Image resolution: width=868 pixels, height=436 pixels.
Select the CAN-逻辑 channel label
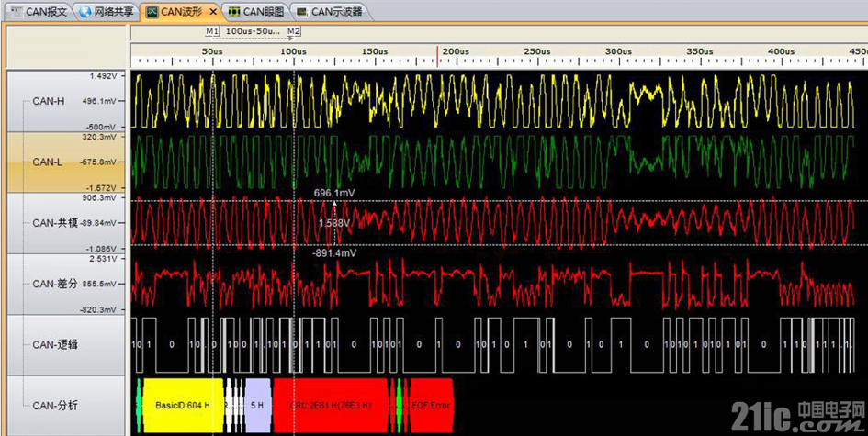[55, 345]
